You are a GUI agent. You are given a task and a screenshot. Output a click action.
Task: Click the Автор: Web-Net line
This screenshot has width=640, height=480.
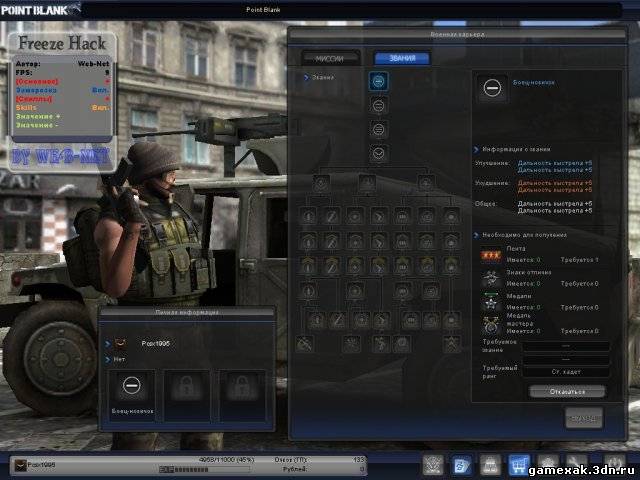pyautogui.click(x=62, y=64)
